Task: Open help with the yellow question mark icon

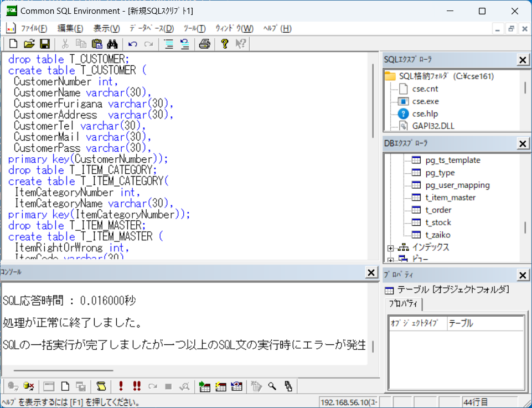Action: (224, 44)
